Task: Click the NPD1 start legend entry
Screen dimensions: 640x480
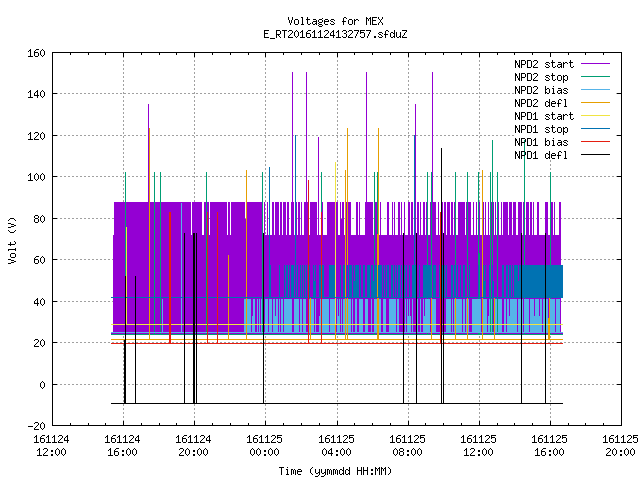Action: tap(562, 116)
